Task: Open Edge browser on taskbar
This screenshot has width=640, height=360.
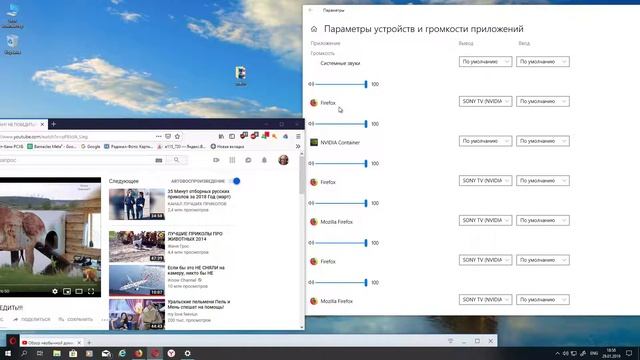Action: (122, 353)
